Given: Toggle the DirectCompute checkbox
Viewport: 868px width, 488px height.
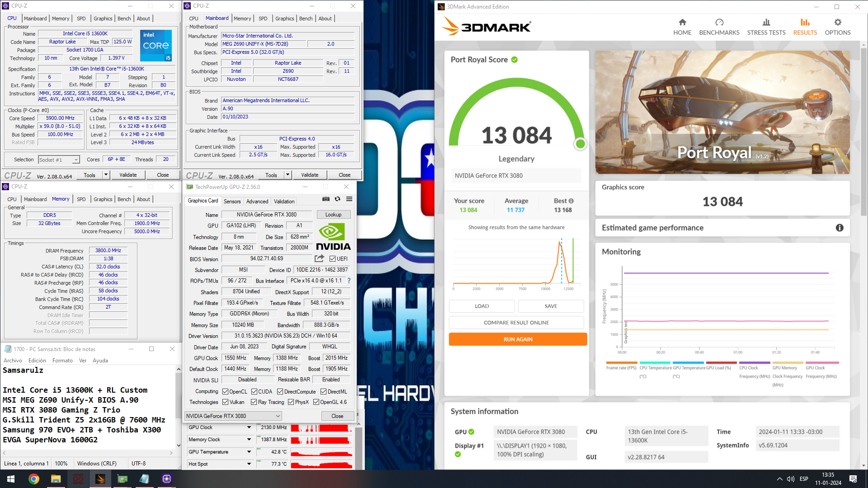Looking at the screenshot, I should [280, 392].
